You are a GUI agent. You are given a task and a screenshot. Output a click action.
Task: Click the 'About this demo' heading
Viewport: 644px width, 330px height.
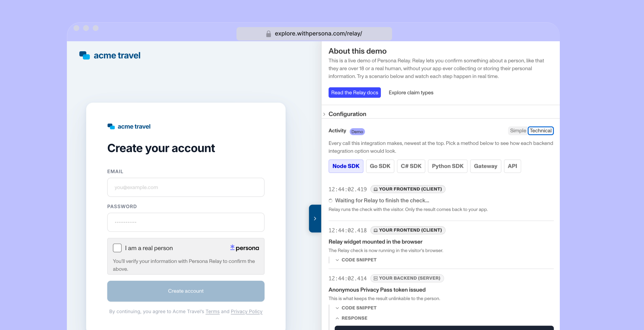pyautogui.click(x=358, y=51)
